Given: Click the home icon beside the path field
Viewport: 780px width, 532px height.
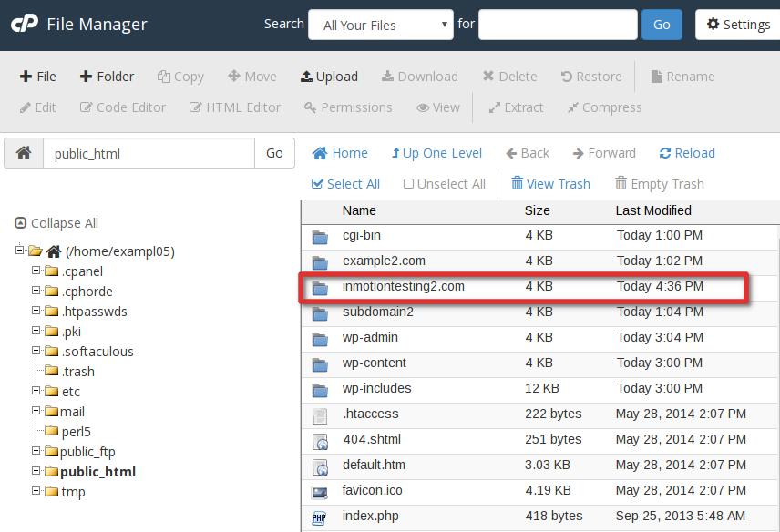Looking at the screenshot, I should 23,153.
